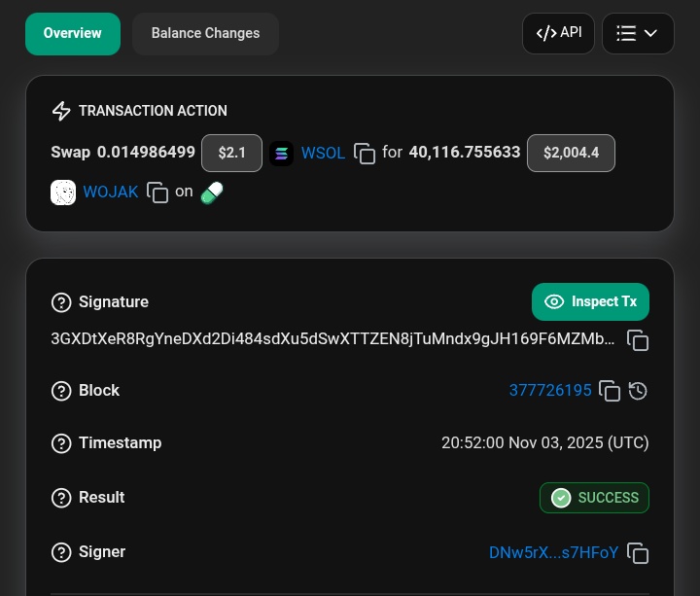Copy the block number

pos(610,391)
